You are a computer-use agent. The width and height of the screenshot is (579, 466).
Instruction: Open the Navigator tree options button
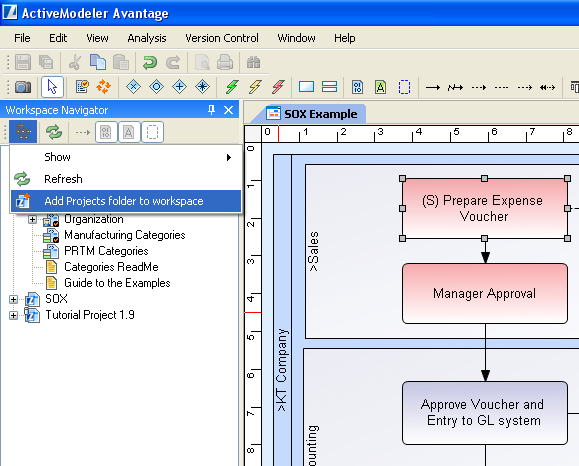(23, 131)
